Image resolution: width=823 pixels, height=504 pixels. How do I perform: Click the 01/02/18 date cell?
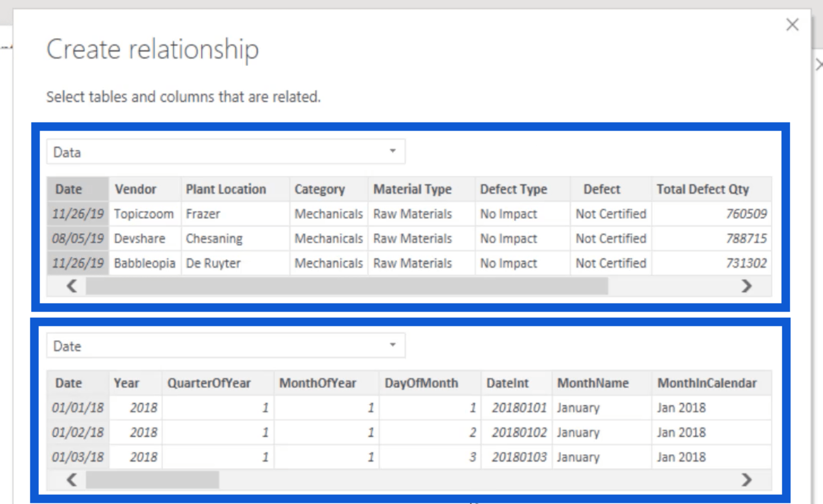tap(77, 432)
